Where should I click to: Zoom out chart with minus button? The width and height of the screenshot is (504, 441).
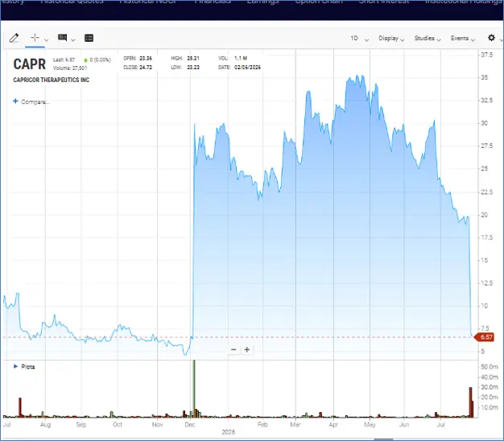(233, 349)
